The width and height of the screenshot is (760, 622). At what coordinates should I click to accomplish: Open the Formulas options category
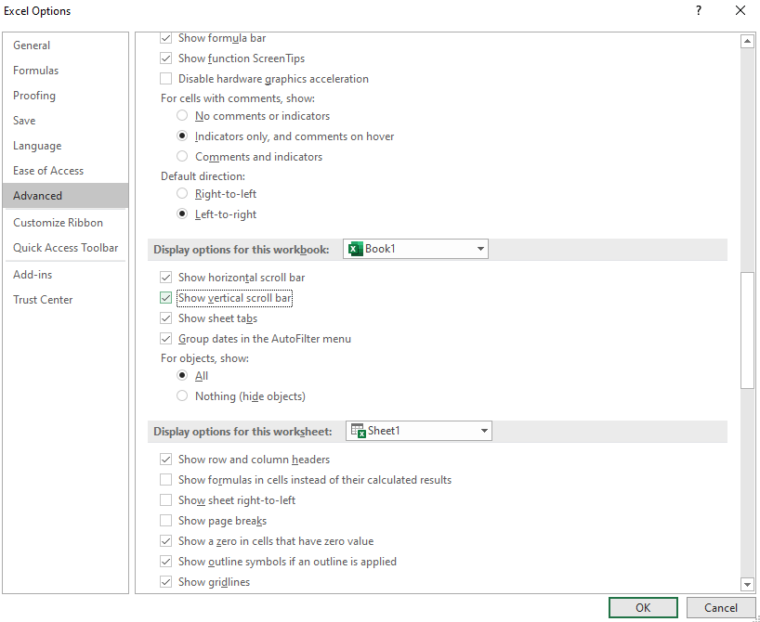point(36,71)
